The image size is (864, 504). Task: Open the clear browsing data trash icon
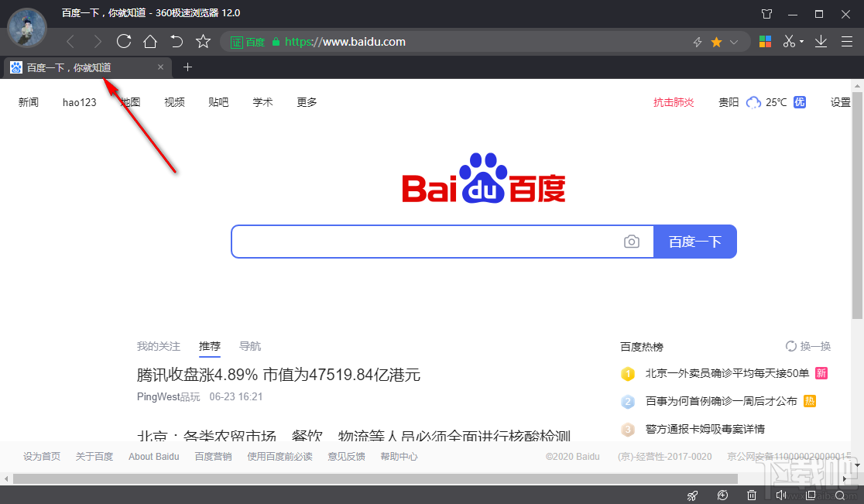pos(751,495)
